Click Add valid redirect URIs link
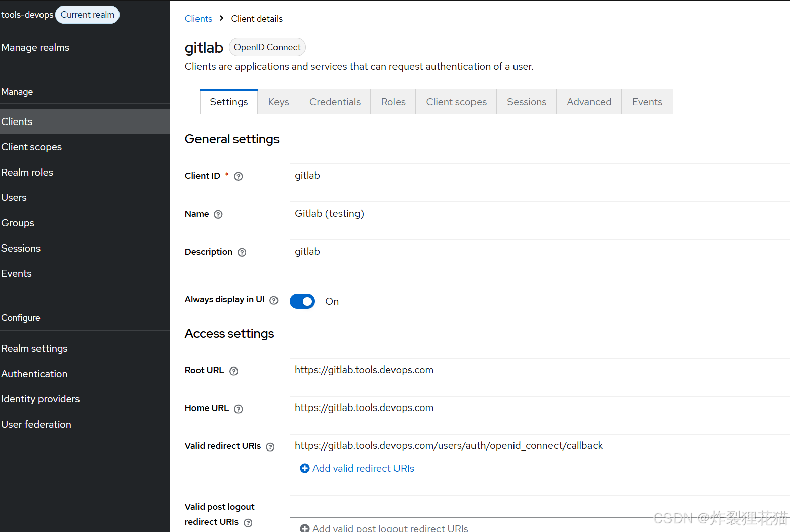The height and width of the screenshot is (532, 790). [x=363, y=468]
